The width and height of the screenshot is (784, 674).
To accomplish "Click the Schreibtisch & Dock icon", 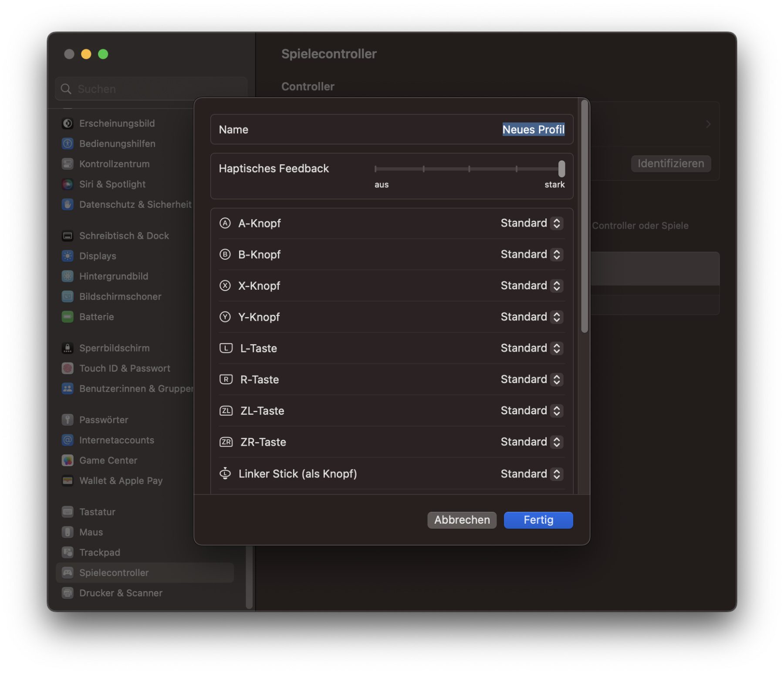I will coord(68,236).
